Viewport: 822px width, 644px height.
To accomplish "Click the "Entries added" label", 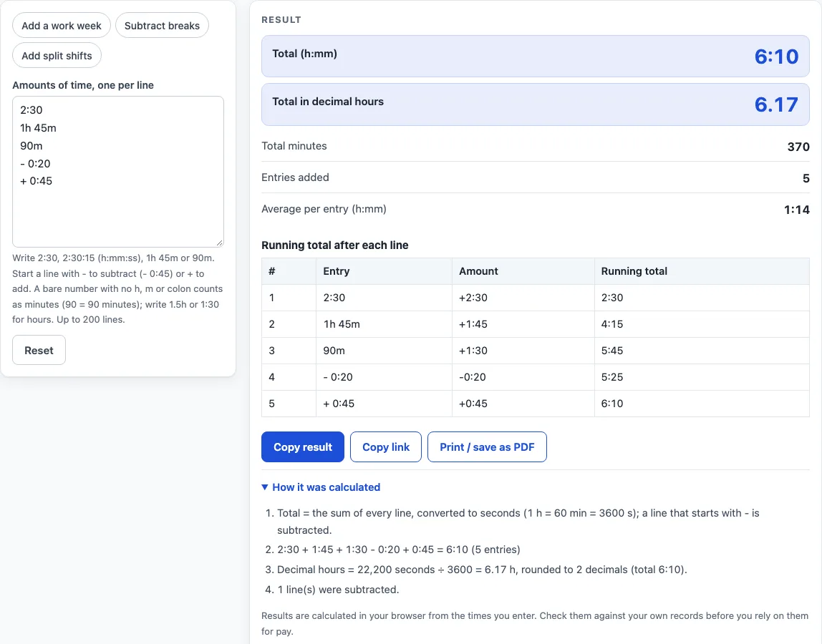I will click(295, 177).
